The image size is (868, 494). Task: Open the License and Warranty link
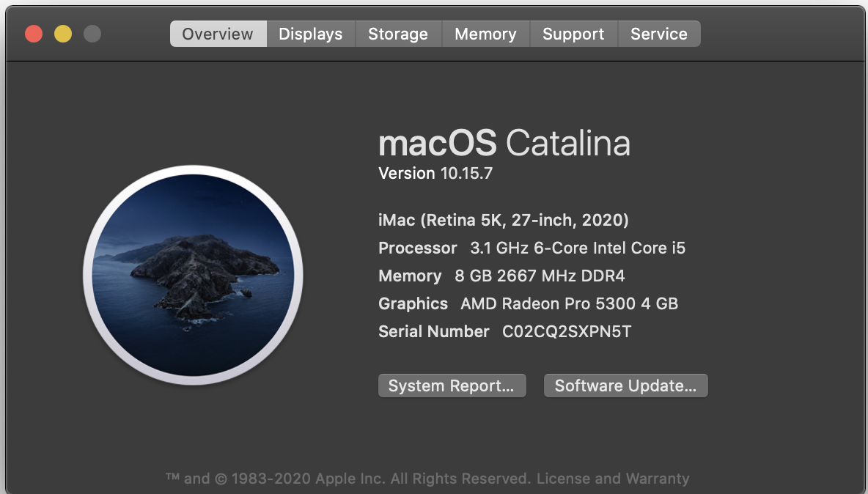613,479
